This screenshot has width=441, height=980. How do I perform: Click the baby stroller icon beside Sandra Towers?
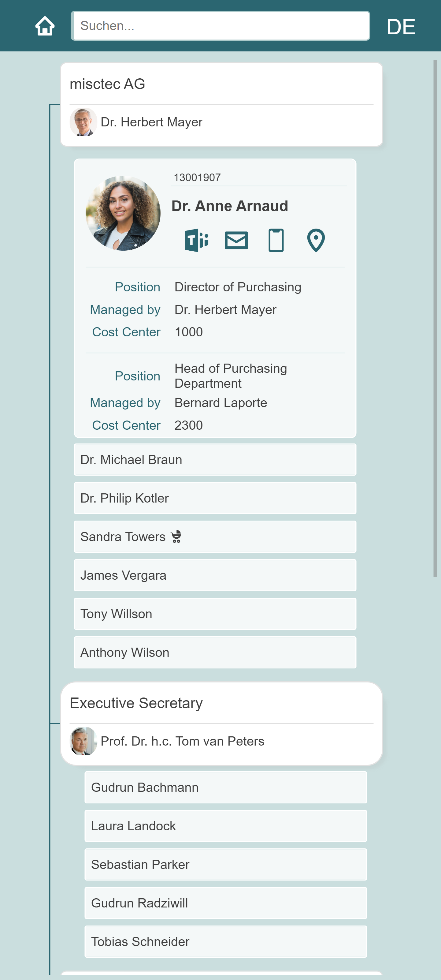click(176, 537)
